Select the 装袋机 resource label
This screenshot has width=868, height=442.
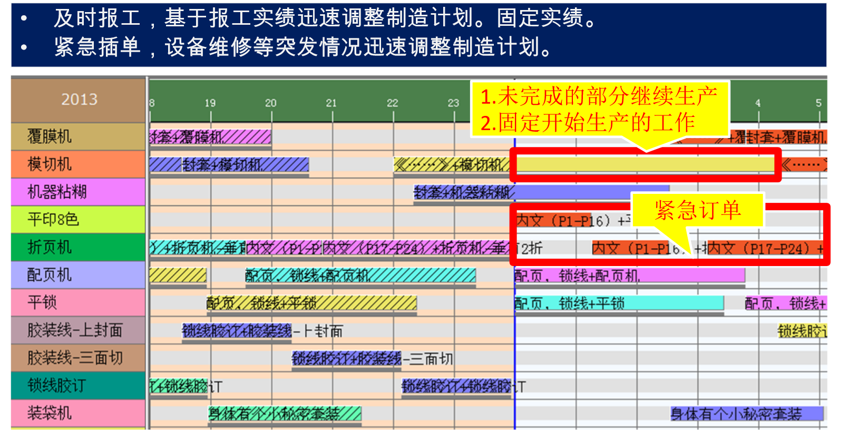pos(78,413)
